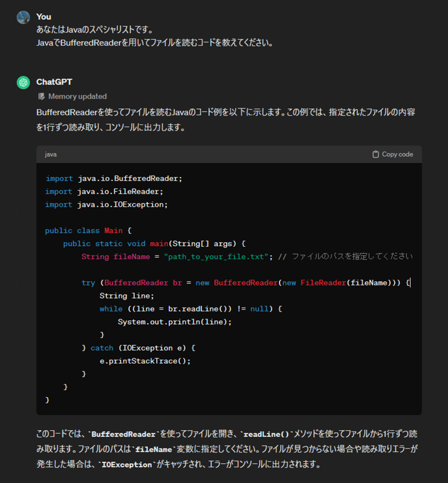This screenshot has width=448, height=483.
Task: Click the code comment "// ファイルのパスを指定してください"
Action: pyautogui.click(x=346, y=257)
